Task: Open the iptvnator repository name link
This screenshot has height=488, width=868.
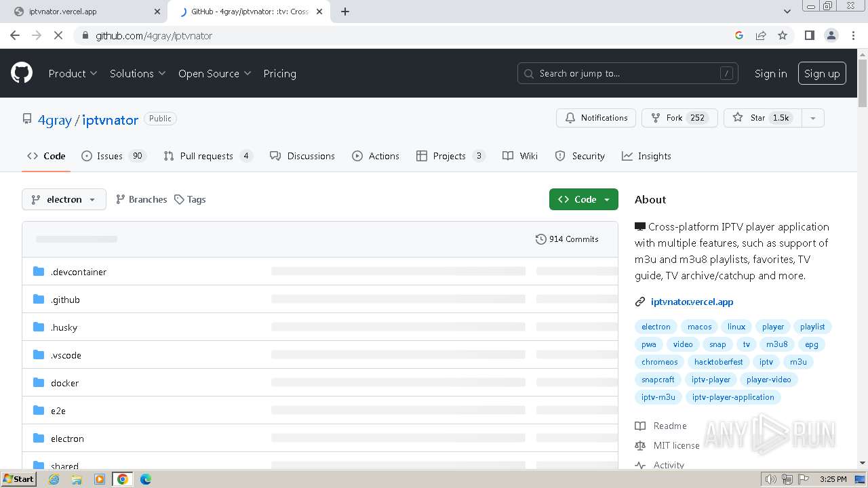Action: [x=110, y=120]
